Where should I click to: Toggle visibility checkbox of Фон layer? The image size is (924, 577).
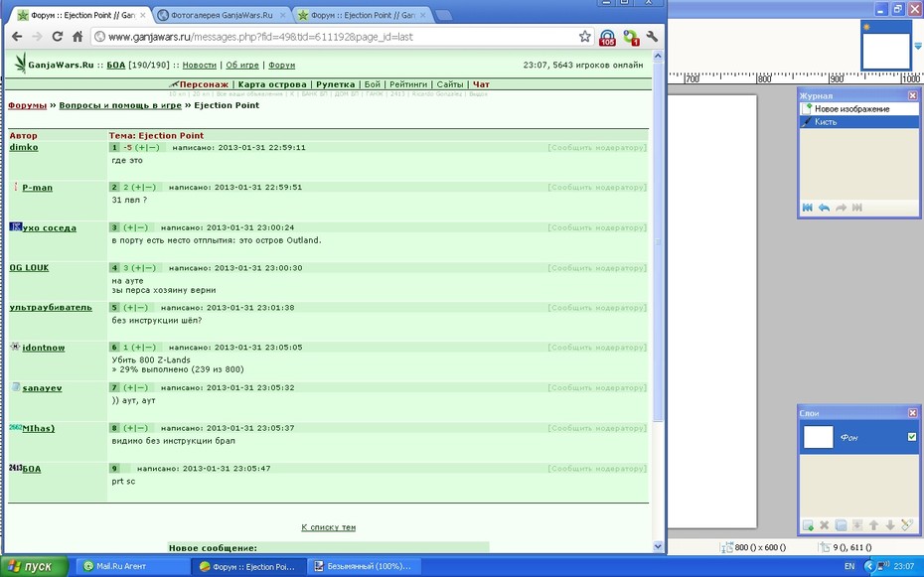(x=912, y=437)
